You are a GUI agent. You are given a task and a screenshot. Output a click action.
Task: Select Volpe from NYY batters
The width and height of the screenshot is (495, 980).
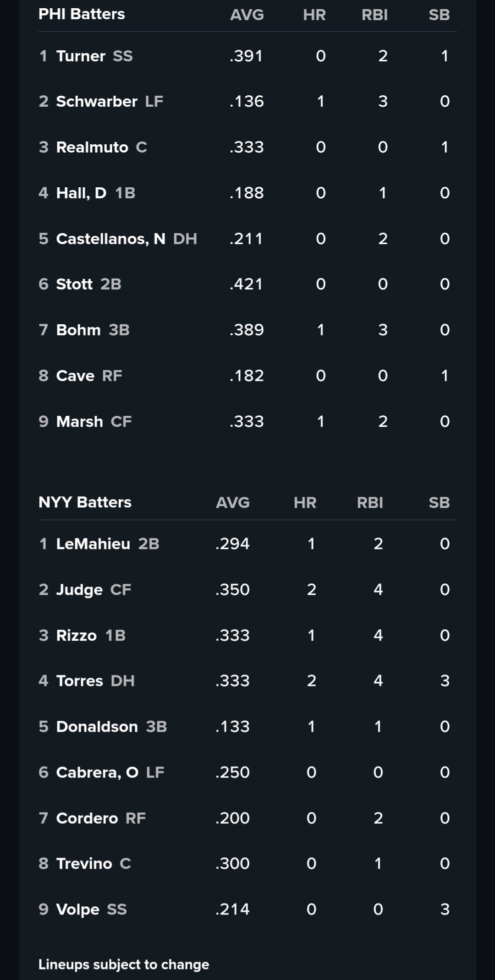tap(77, 909)
